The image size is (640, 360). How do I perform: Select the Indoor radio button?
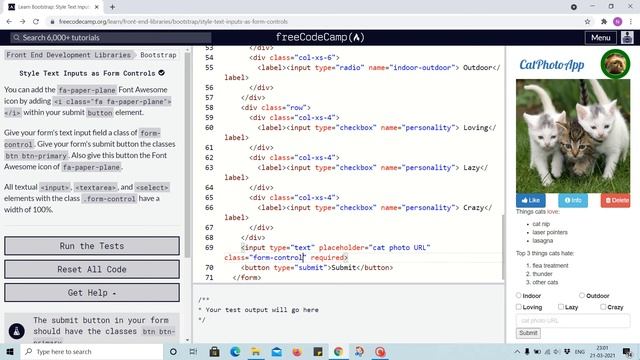pos(518,295)
